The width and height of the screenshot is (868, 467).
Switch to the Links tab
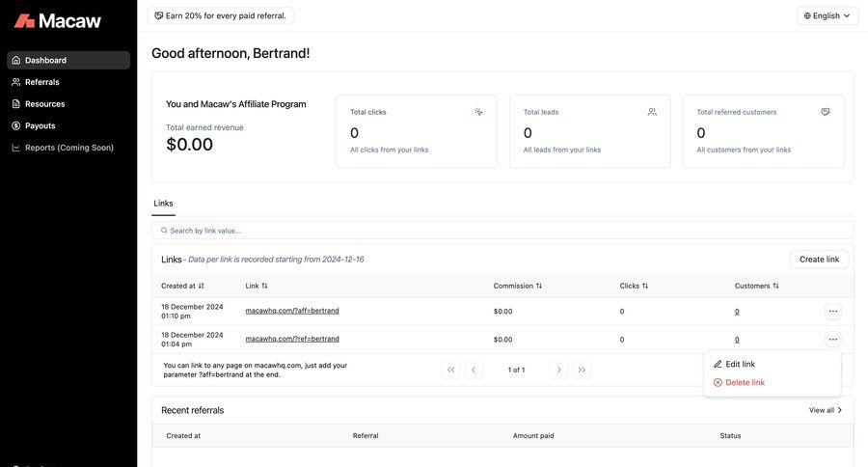[x=163, y=204]
